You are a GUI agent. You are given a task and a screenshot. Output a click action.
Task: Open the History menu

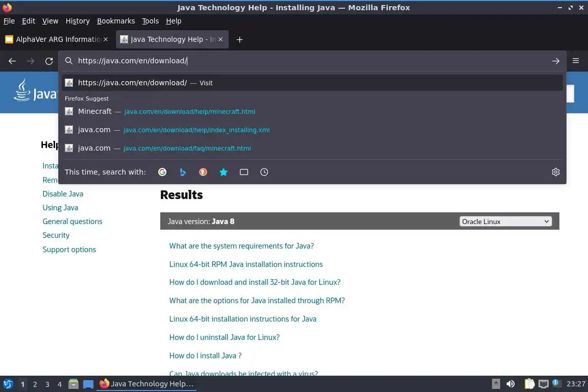tap(78, 21)
